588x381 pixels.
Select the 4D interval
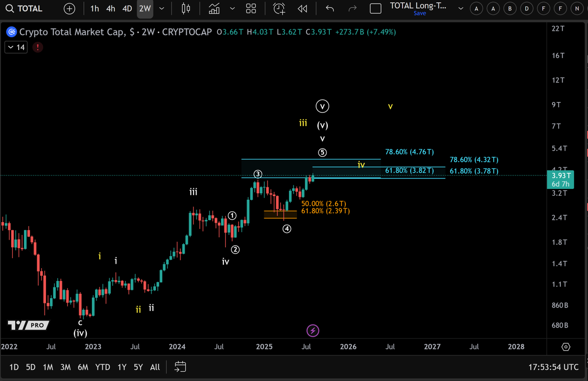[x=127, y=8]
